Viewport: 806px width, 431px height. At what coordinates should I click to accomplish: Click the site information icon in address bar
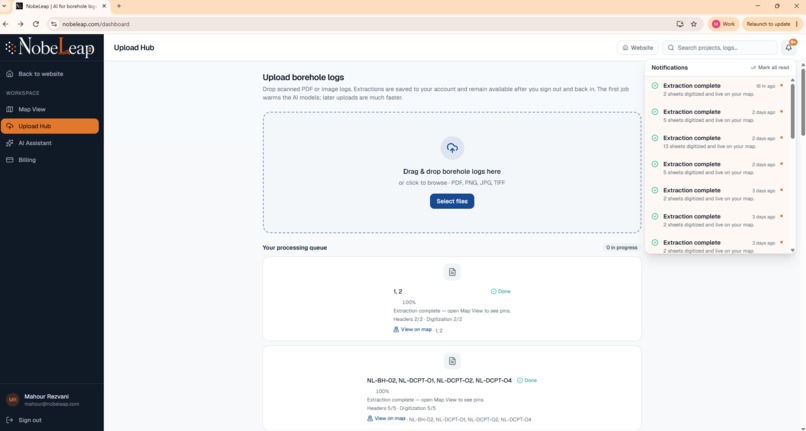[54, 24]
